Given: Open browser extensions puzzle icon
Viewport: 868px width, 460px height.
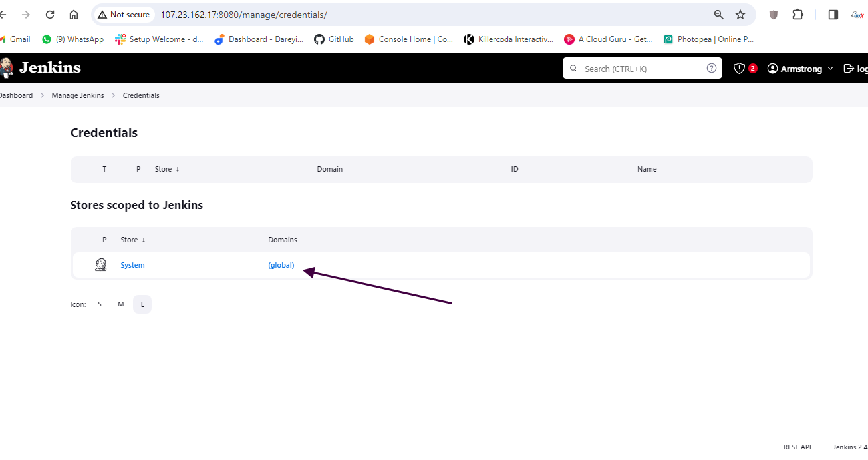Looking at the screenshot, I should click(x=797, y=15).
